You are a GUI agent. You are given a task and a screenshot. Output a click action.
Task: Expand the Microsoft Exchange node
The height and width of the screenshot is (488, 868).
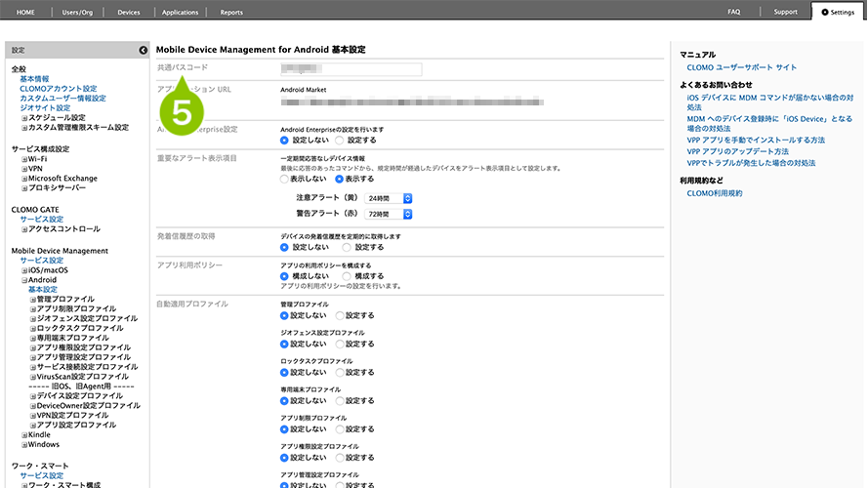tap(24, 179)
